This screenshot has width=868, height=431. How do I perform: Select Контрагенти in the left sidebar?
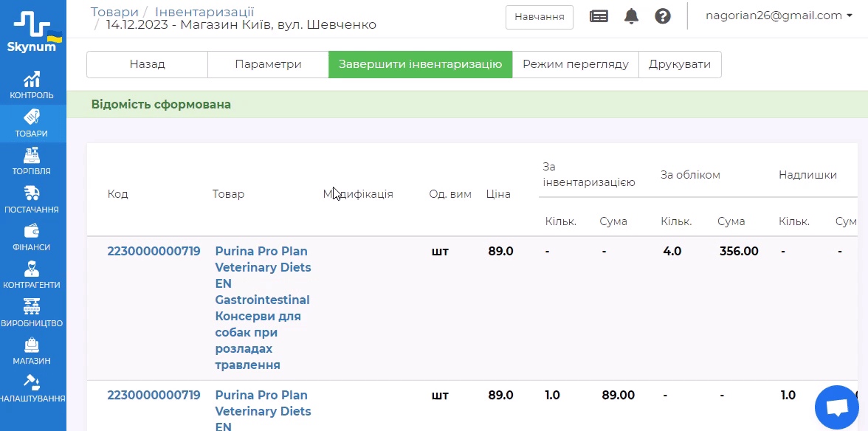point(32,276)
